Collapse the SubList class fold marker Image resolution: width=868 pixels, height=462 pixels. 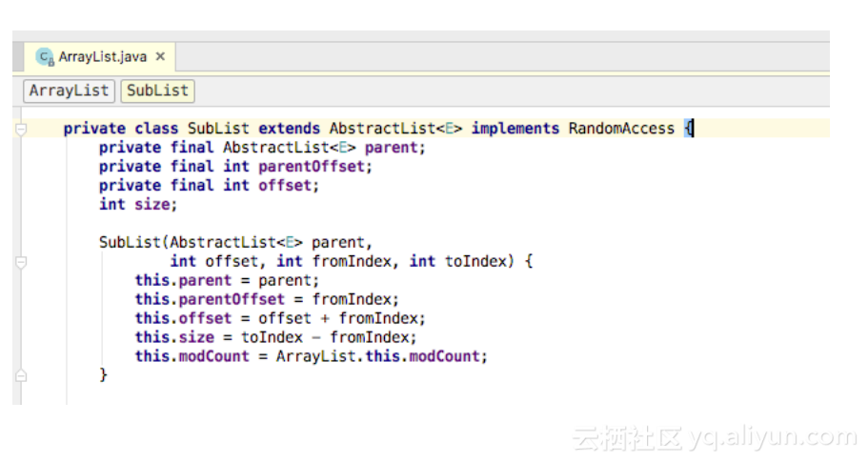click(x=21, y=129)
